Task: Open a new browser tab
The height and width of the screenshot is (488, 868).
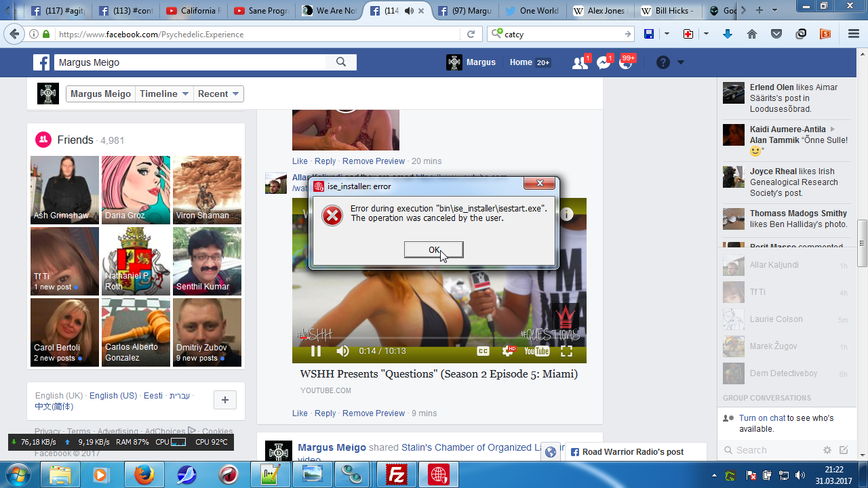Action: click(x=759, y=11)
